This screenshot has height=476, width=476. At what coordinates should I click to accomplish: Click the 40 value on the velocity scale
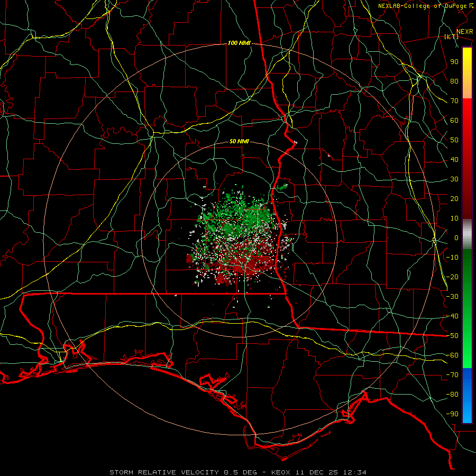454,160
